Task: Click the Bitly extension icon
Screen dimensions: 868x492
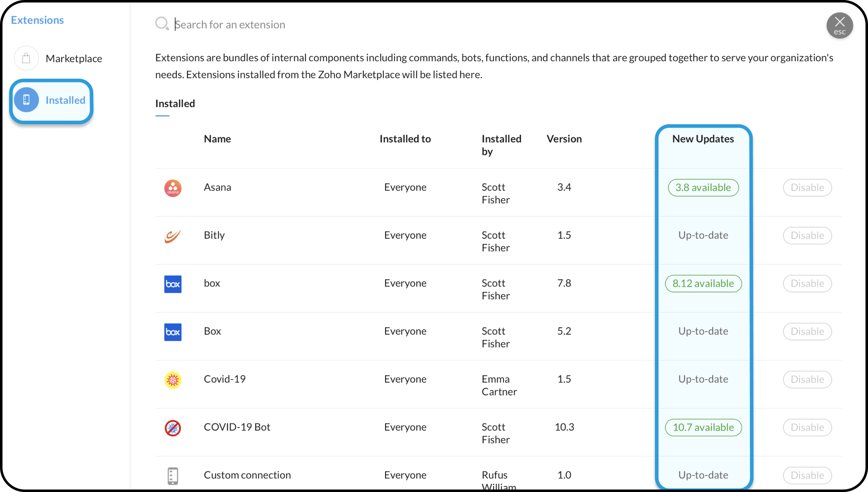Action: point(173,236)
